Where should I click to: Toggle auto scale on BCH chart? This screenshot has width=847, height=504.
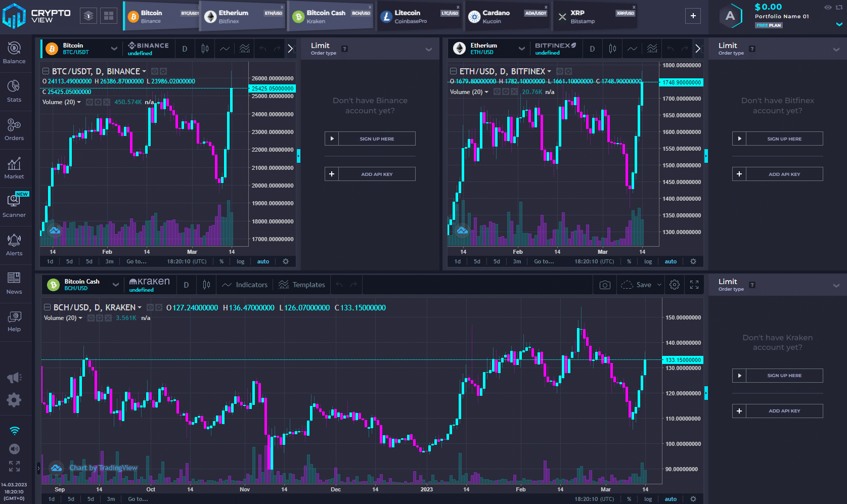pos(671,499)
